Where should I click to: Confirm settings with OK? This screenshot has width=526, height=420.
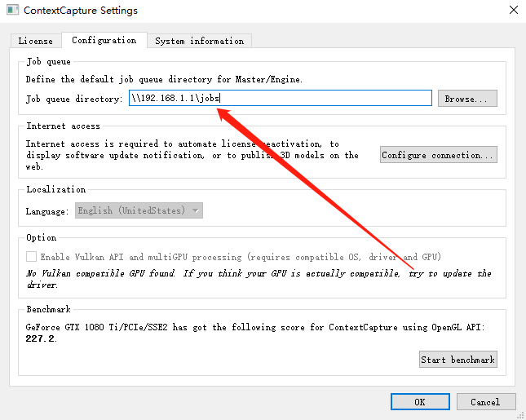click(419, 401)
